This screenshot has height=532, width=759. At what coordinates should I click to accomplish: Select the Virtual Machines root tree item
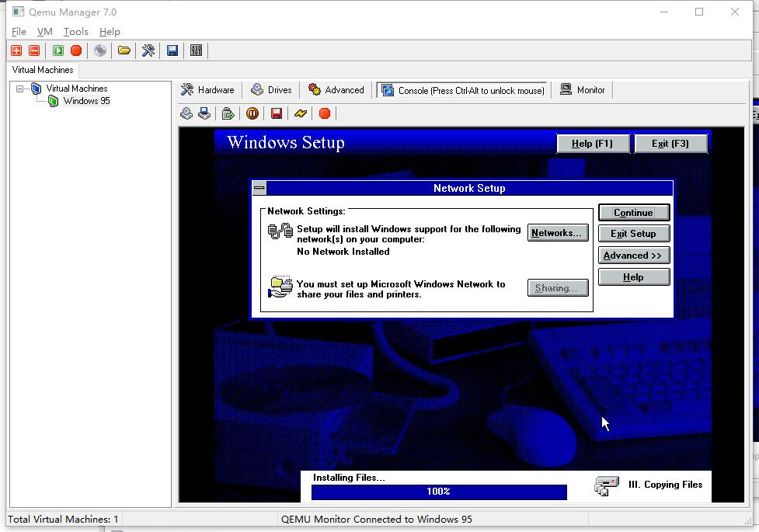[77, 89]
